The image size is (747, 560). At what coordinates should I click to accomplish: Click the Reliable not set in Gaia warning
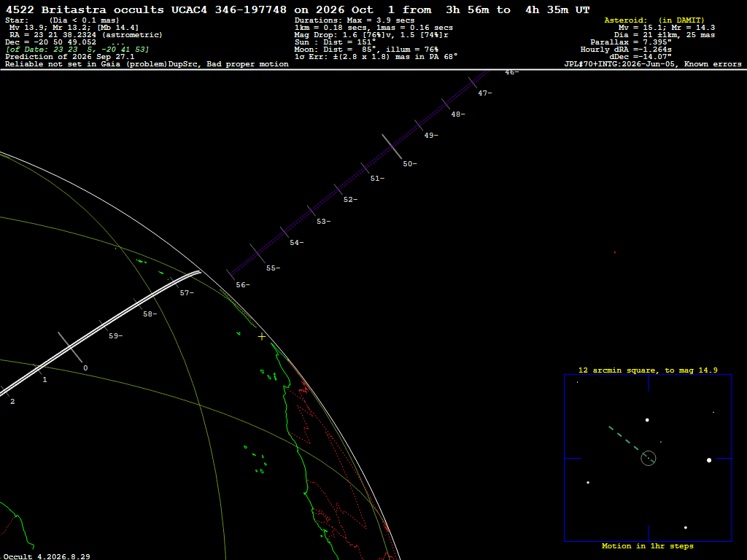pos(147,64)
